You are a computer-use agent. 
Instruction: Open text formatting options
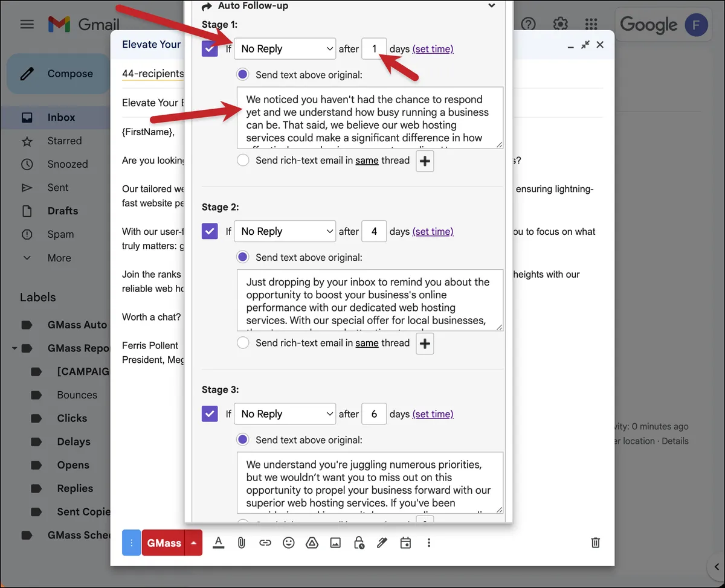click(x=219, y=543)
